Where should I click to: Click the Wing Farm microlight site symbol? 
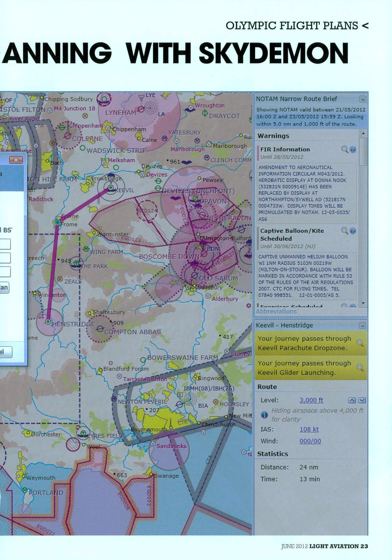pos(86,249)
